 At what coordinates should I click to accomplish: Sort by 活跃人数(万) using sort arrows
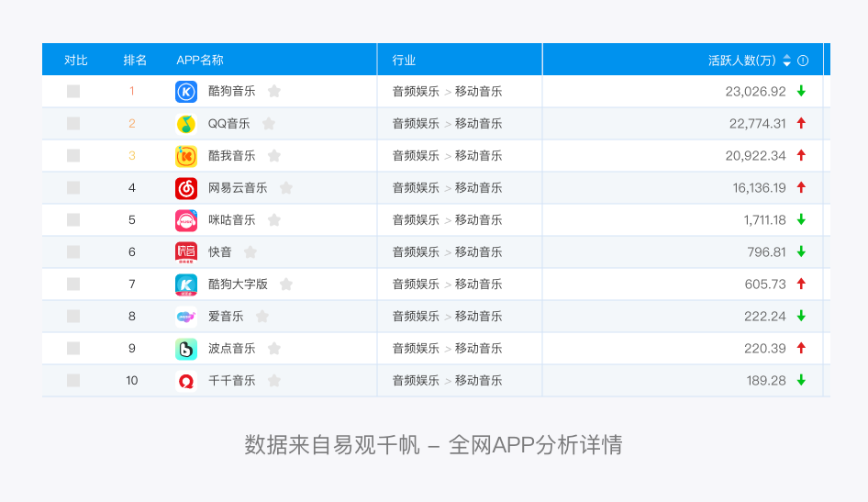tap(786, 61)
